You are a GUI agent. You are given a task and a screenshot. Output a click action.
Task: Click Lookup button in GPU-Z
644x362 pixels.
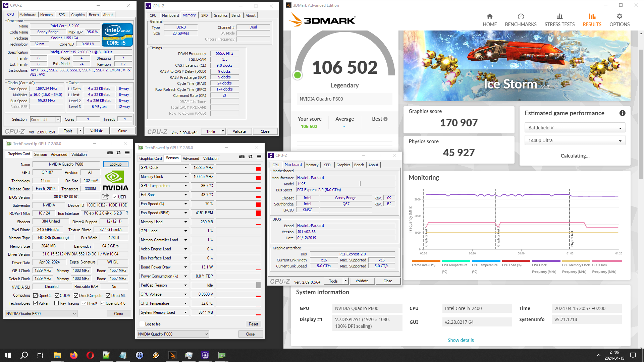click(x=115, y=164)
